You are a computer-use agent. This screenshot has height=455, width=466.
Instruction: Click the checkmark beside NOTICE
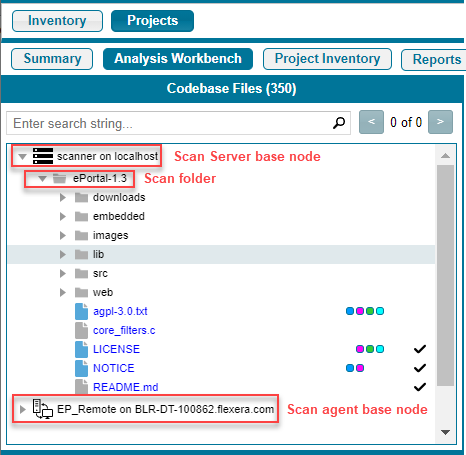(x=420, y=368)
